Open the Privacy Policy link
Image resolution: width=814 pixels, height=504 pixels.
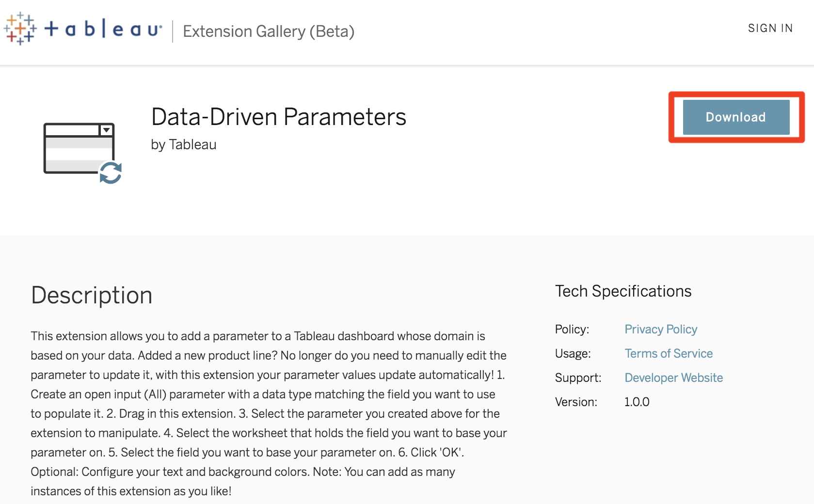[x=661, y=330]
